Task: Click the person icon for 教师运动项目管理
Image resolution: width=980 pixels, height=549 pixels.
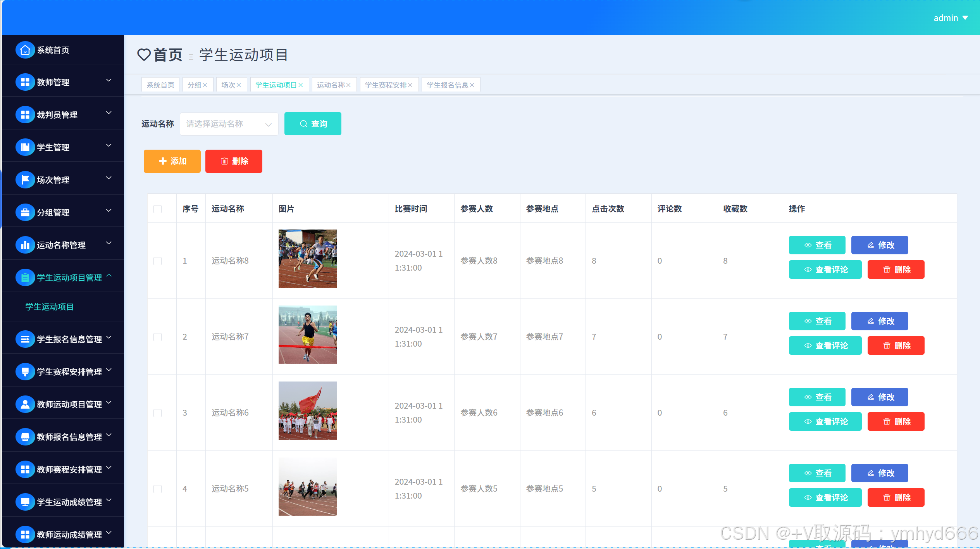Action: 25,404
